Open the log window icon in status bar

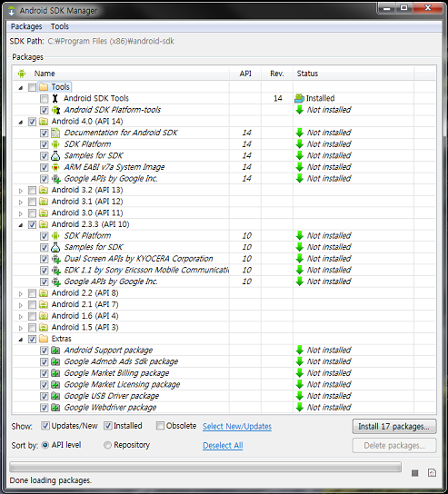(432, 473)
